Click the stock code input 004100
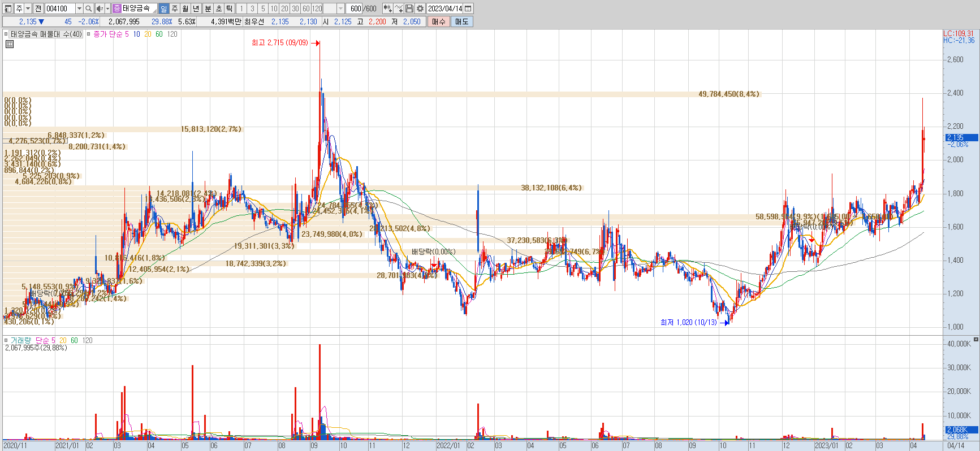Image resolution: width=980 pixels, height=451 pixels. (x=60, y=8)
